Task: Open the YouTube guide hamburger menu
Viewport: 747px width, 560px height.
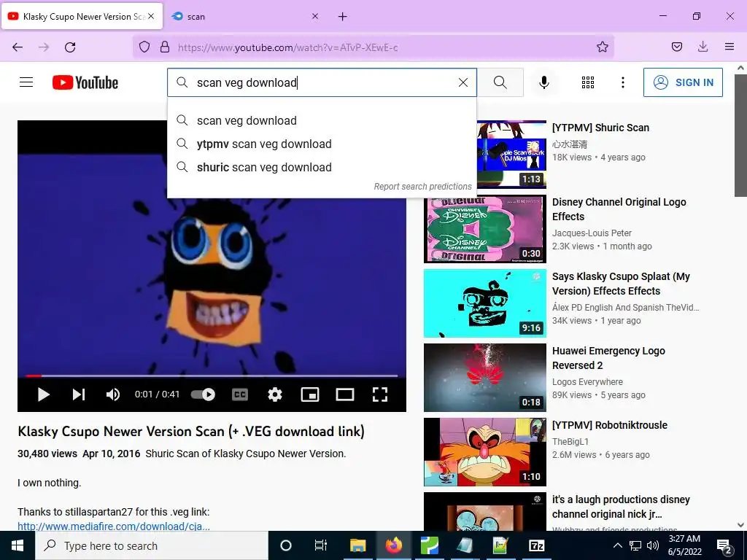Action: 26,82
